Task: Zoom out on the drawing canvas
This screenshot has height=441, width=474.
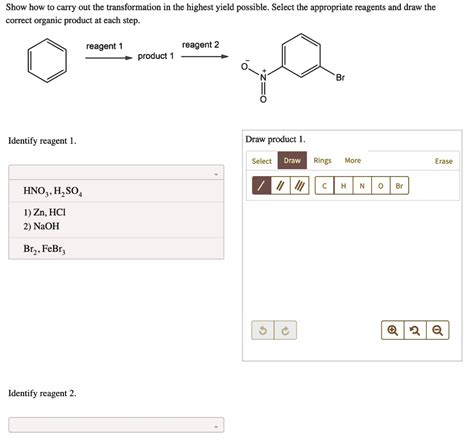Action: tap(438, 330)
